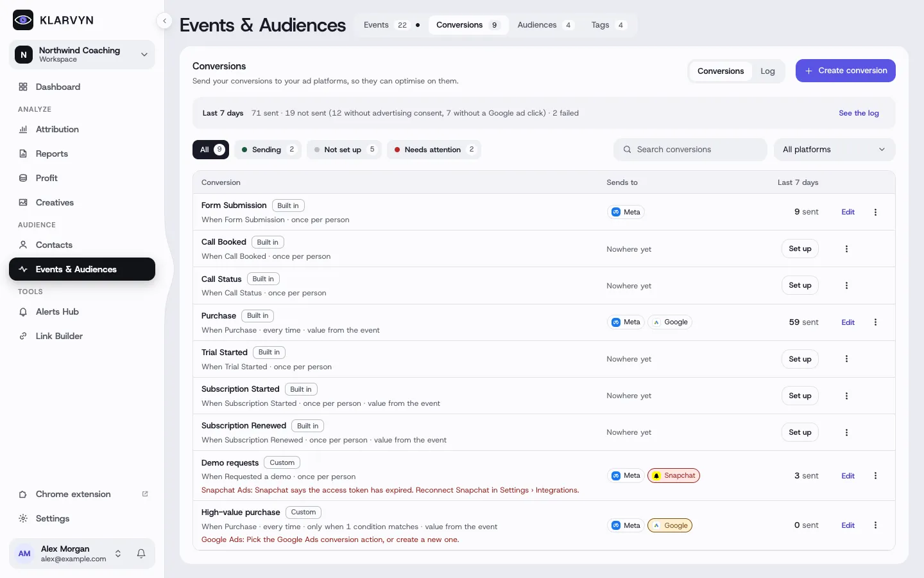Collapse the sidebar with the arrow button

tap(164, 21)
